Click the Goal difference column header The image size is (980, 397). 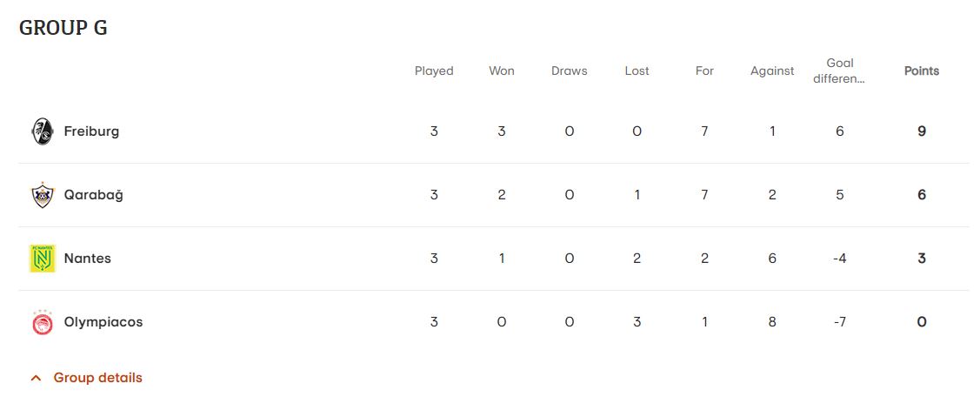840,71
